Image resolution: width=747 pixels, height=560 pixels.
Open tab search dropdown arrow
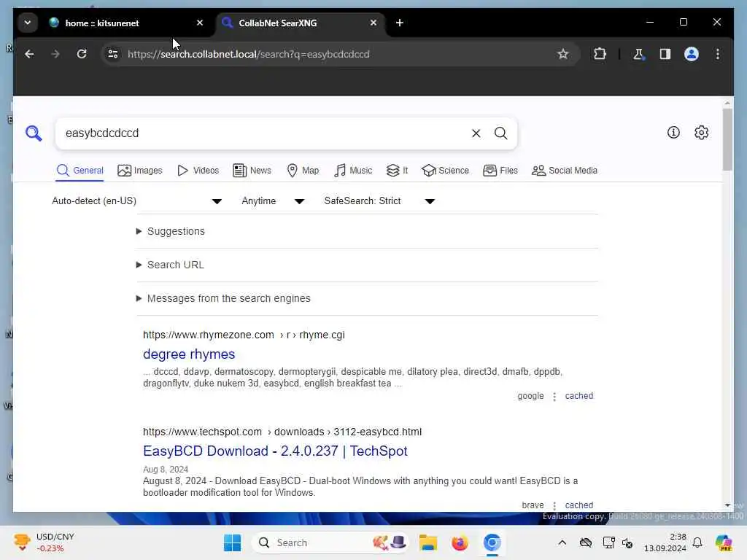click(28, 23)
